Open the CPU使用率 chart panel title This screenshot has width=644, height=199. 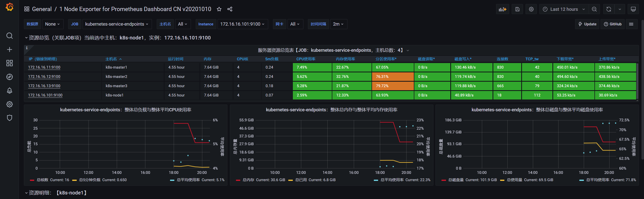coord(126,110)
